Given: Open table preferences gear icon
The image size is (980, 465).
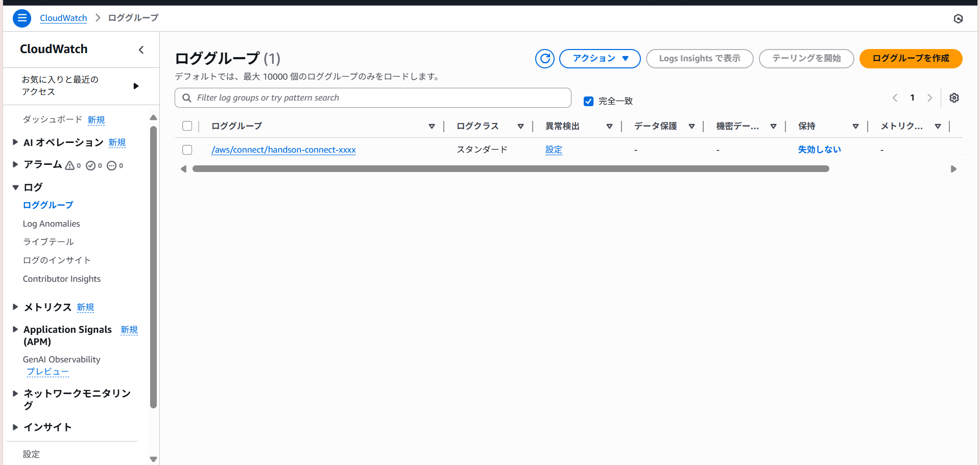Looking at the screenshot, I should [x=954, y=97].
